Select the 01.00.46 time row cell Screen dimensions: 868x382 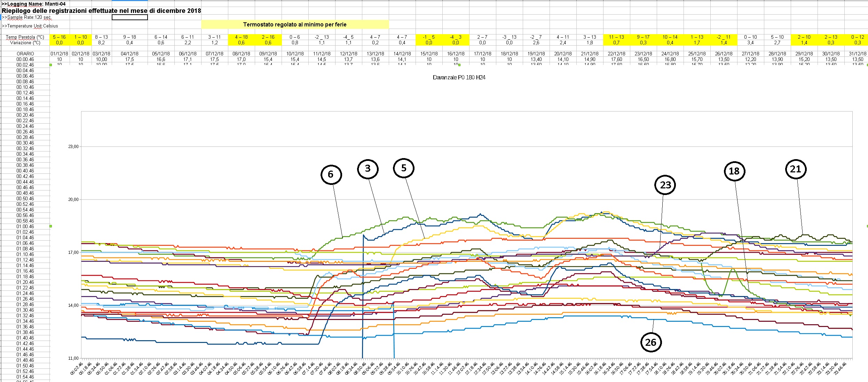pyautogui.click(x=25, y=226)
